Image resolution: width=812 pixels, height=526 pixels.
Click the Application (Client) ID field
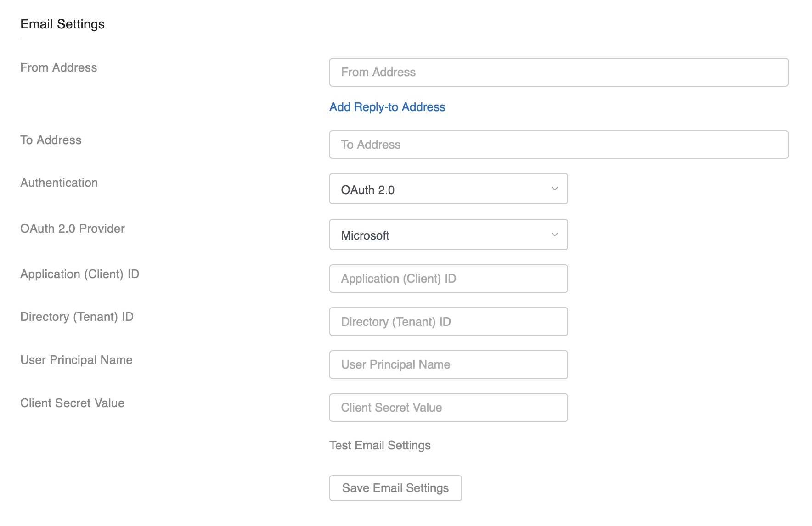(x=448, y=279)
